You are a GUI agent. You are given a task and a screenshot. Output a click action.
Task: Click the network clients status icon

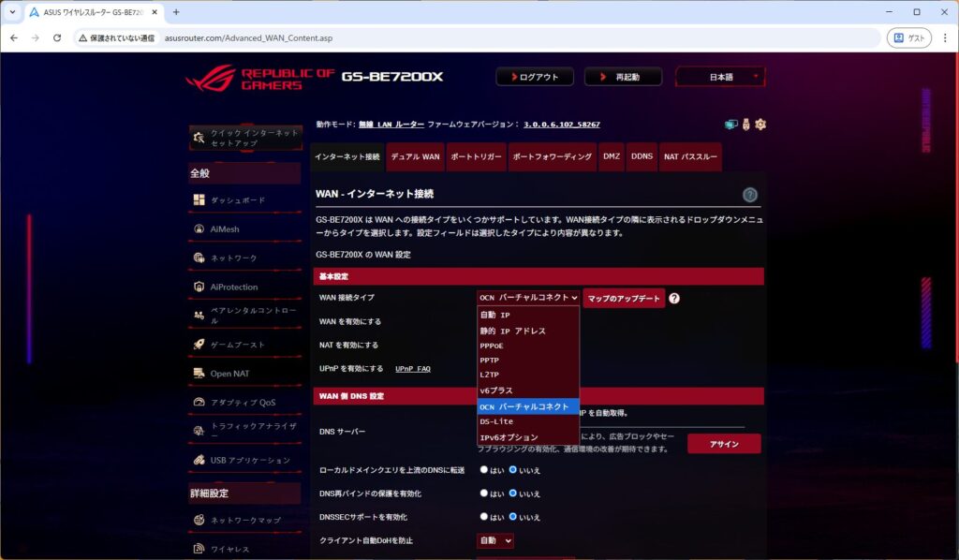(x=730, y=125)
